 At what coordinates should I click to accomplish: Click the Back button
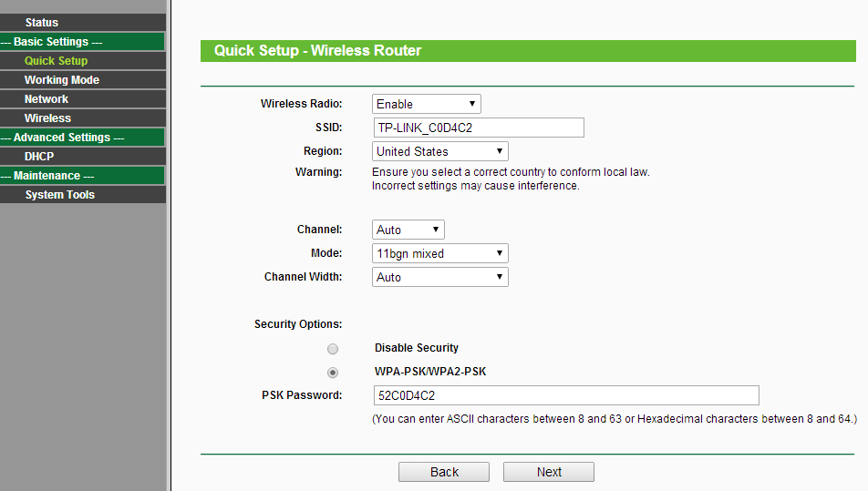(x=444, y=472)
